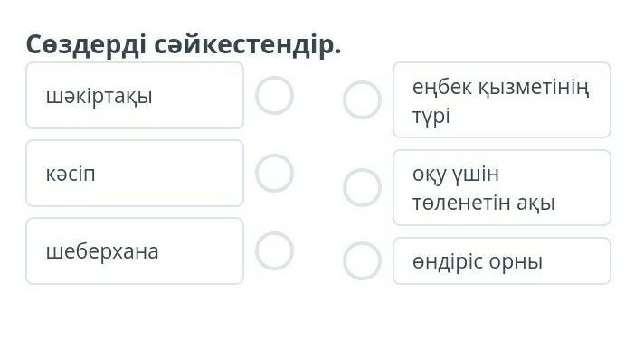Select the circle next to шеберхана

click(x=274, y=250)
